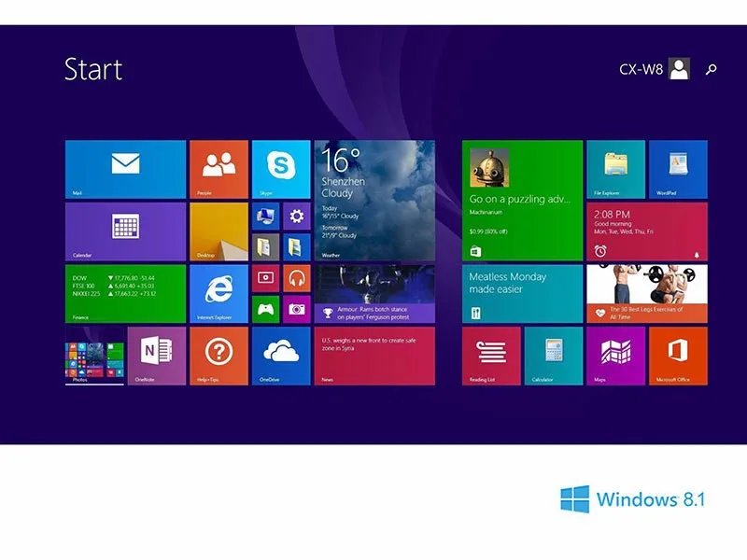The height and width of the screenshot is (560, 747).
Task: Launch Skype from its tile
Action: 281,170
